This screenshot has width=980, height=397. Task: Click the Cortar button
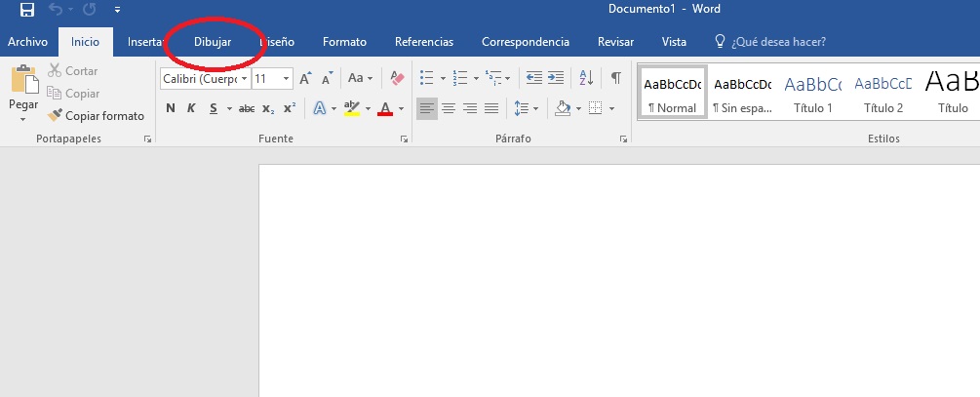click(73, 71)
